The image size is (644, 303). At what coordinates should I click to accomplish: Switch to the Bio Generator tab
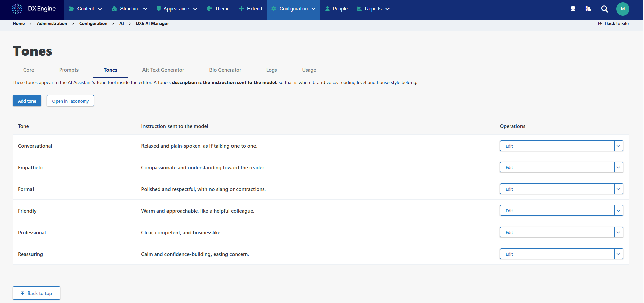point(225,70)
